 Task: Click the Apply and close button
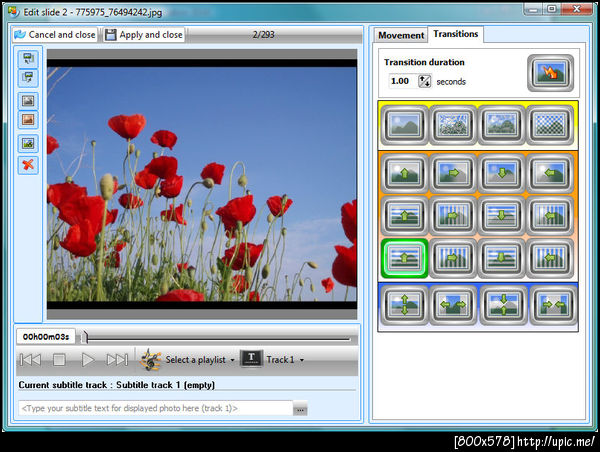(x=144, y=35)
